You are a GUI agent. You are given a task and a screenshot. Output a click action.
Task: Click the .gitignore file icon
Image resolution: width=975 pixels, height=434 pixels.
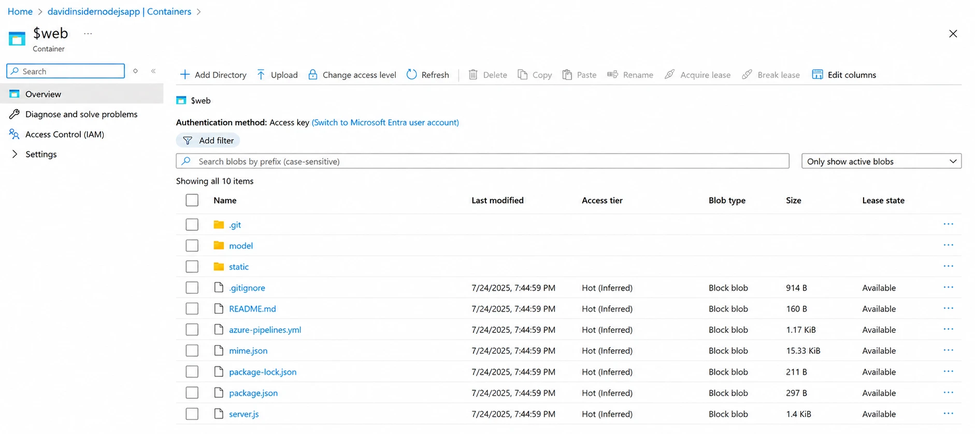tap(218, 288)
